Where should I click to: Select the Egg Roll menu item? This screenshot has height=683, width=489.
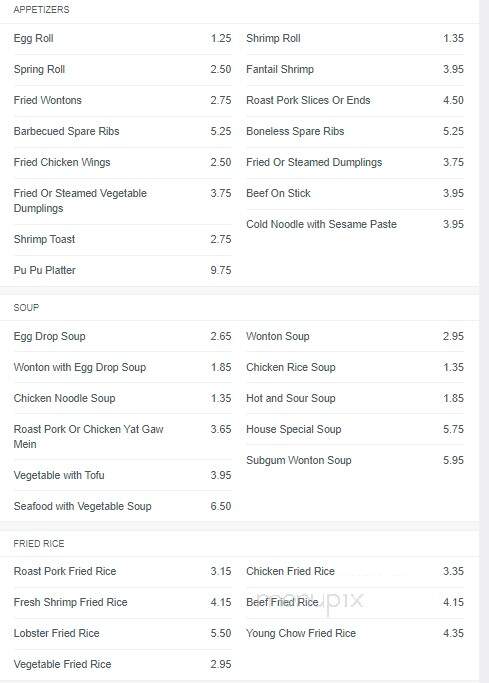pos(122,38)
